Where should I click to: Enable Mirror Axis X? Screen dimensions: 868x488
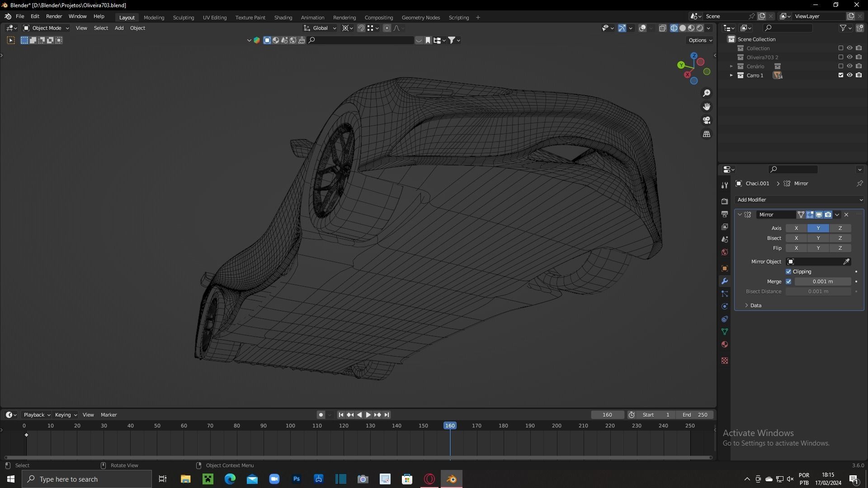point(796,228)
